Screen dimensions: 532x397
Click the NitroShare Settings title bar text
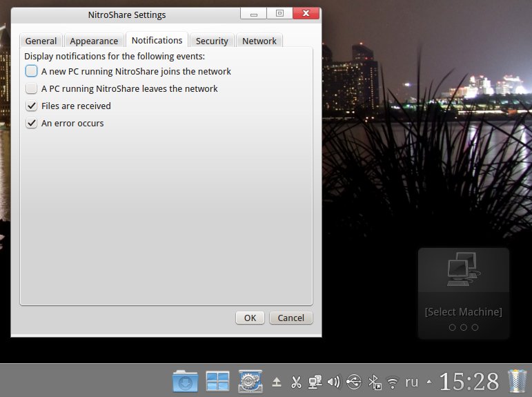127,15
